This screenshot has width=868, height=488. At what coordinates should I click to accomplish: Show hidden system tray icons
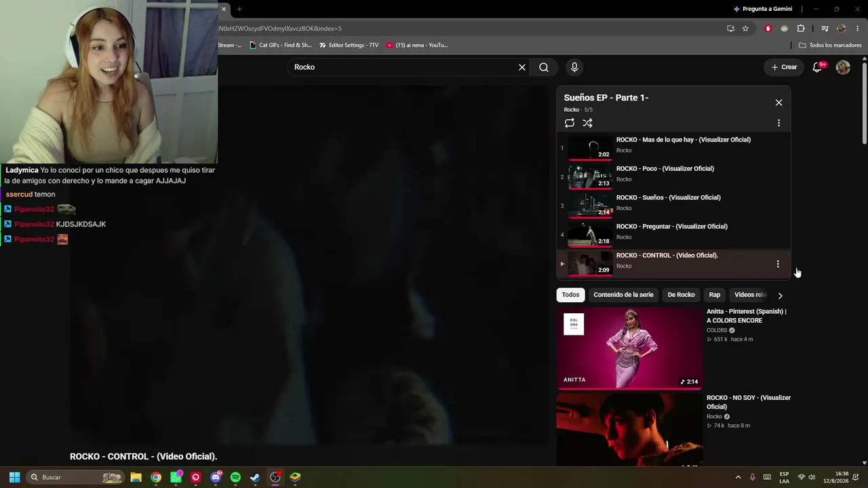click(738, 477)
